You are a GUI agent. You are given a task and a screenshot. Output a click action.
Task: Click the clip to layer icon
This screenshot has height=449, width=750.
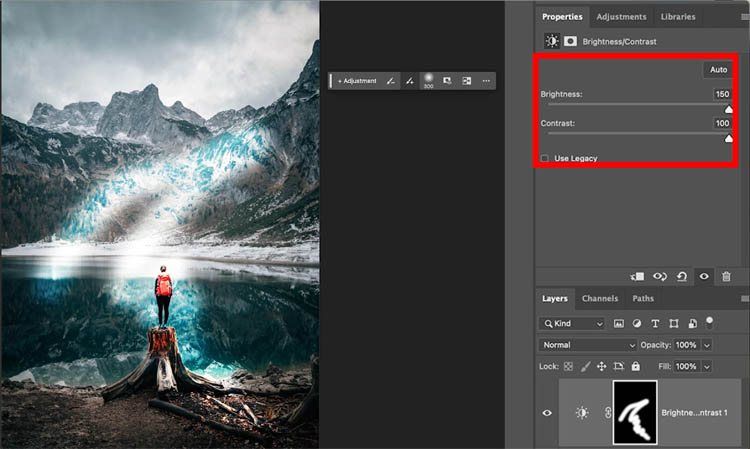tap(637, 277)
